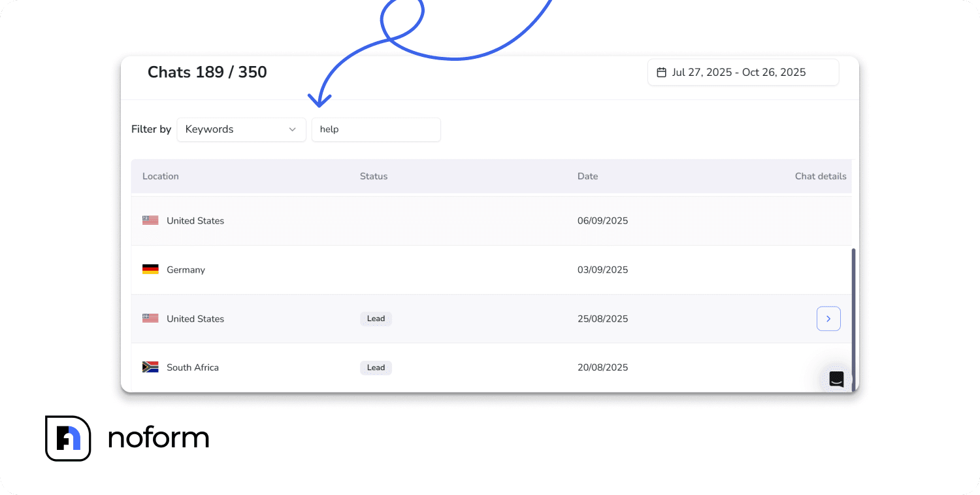Select the Date column header
980x495 pixels.
(587, 176)
